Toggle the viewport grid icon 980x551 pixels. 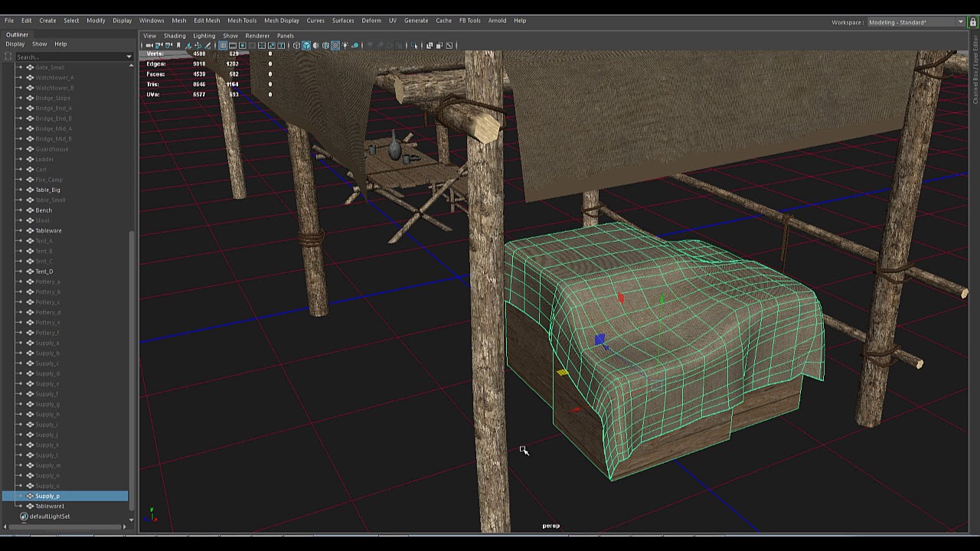[x=223, y=45]
